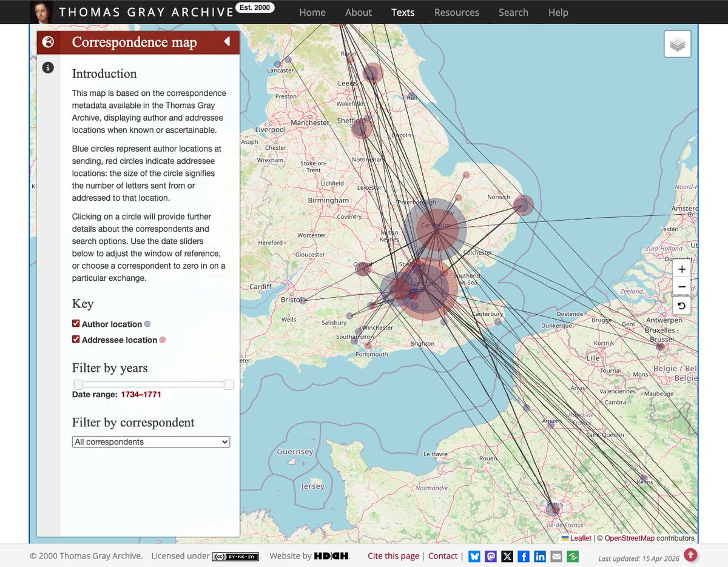The image size is (728, 567).
Task: Reset the map view
Action: click(x=682, y=306)
